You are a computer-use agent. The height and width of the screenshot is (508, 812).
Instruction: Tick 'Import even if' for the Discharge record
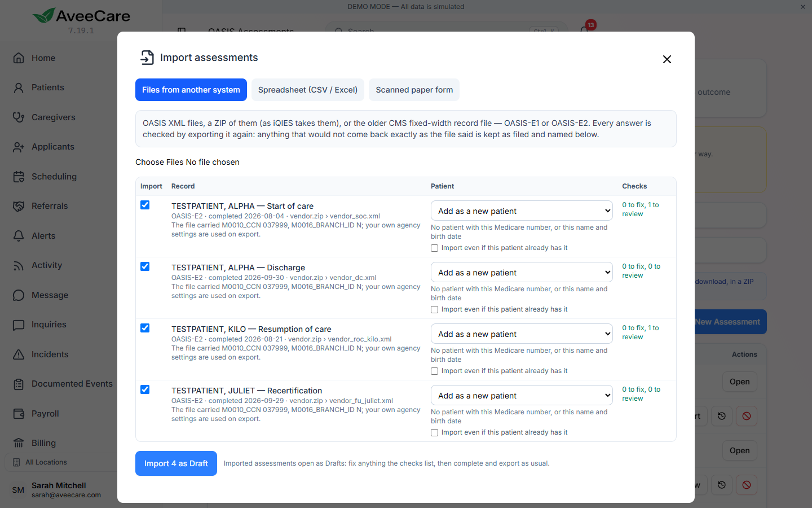[x=434, y=310]
